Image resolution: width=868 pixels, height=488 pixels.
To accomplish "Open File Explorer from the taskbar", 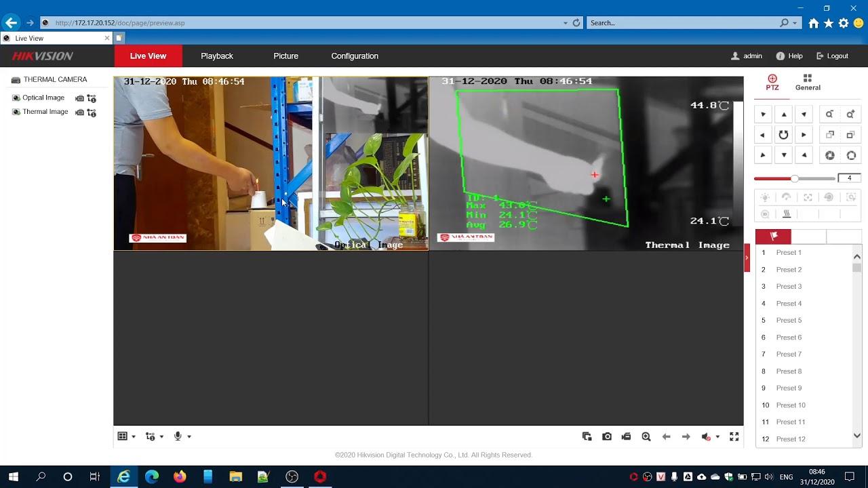I will [x=235, y=476].
